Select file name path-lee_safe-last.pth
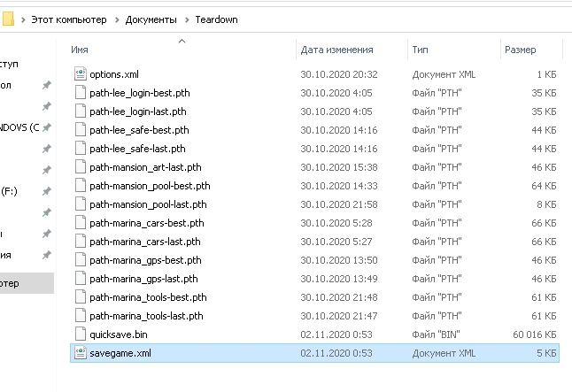The width and height of the screenshot is (572, 392). (x=137, y=149)
